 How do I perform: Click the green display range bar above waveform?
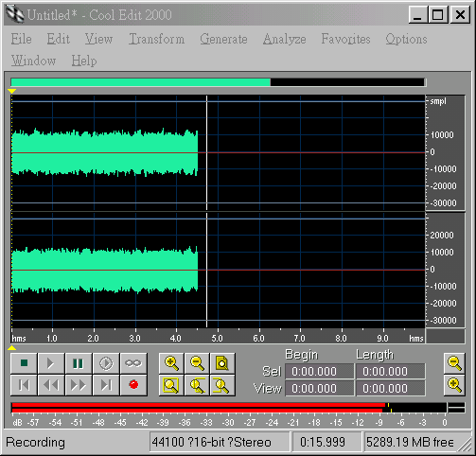point(141,82)
